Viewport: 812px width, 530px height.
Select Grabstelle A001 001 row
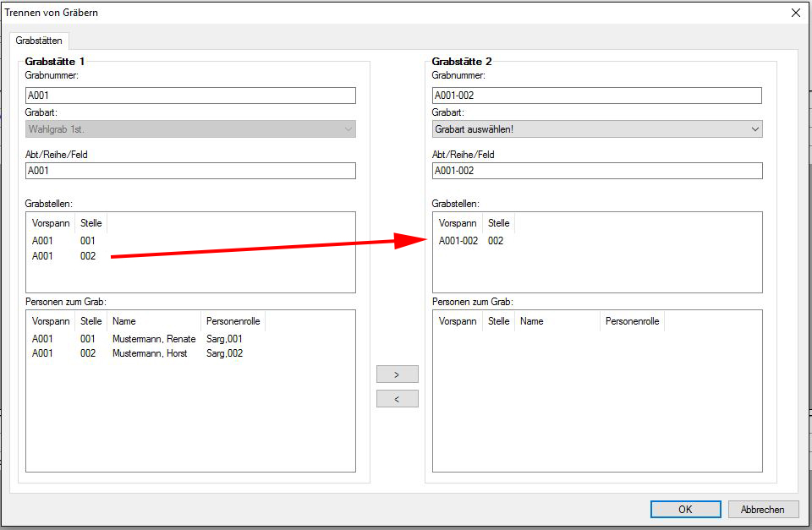pos(64,241)
